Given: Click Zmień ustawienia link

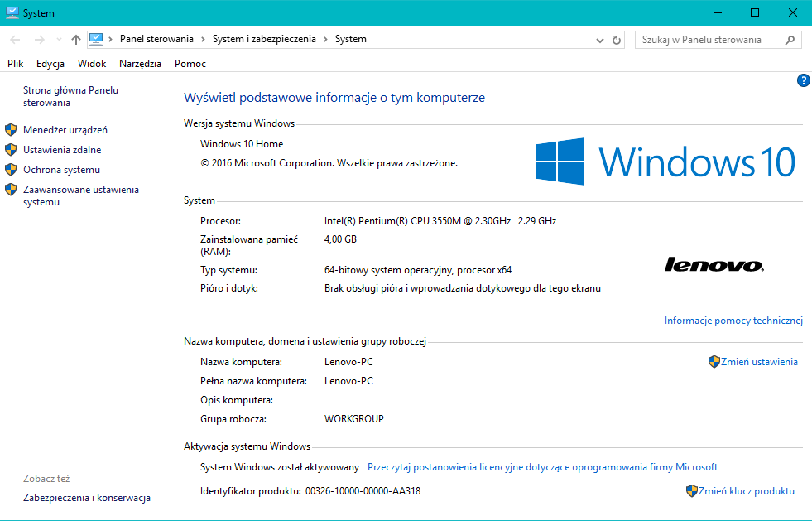Looking at the screenshot, I should [759, 362].
